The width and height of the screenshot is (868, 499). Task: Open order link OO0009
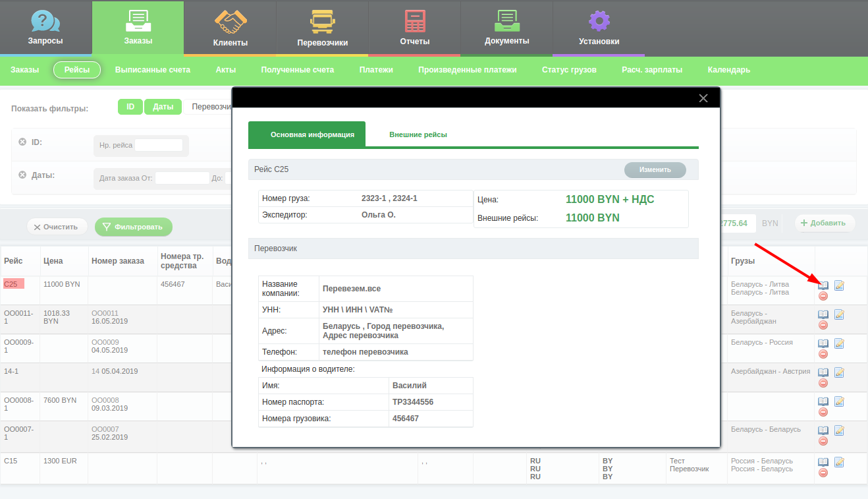coord(105,342)
